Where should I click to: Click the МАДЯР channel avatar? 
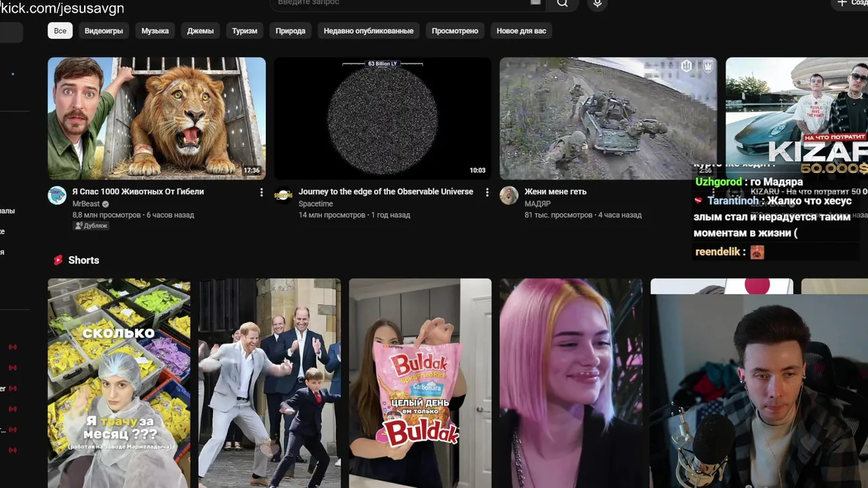click(509, 195)
